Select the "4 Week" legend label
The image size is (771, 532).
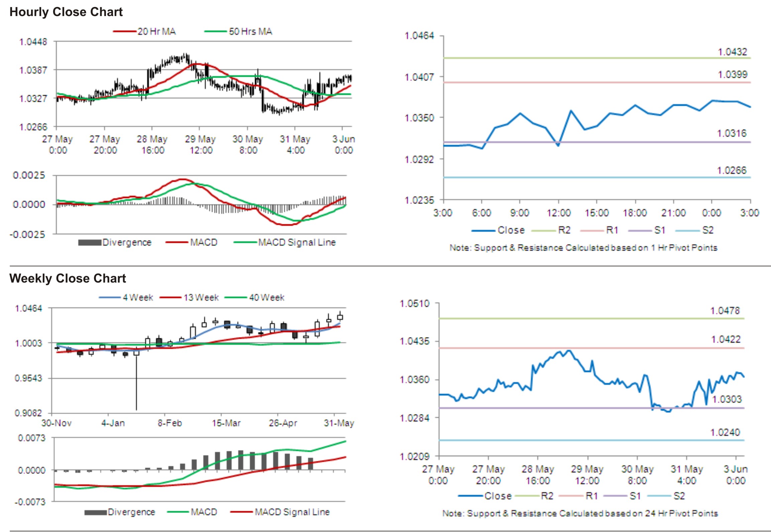click(x=138, y=297)
